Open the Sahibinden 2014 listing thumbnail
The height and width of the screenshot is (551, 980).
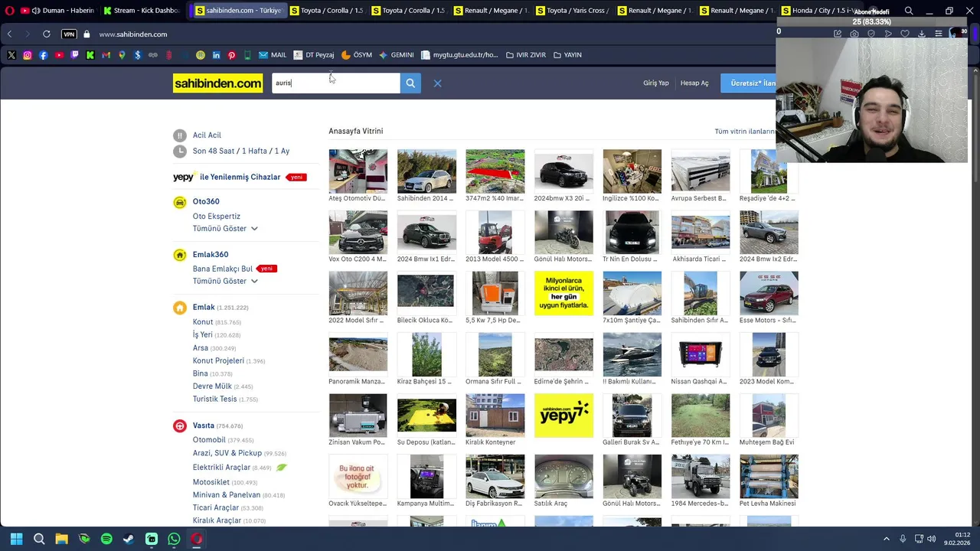pos(426,171)
